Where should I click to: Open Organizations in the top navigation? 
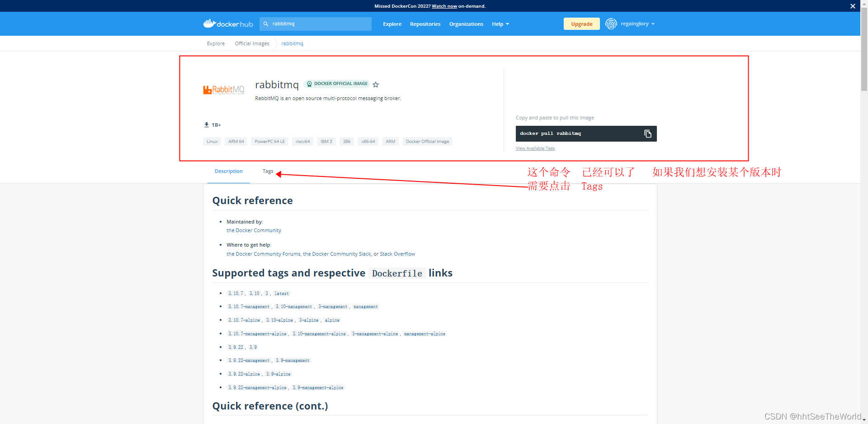[x=466, y=24]
